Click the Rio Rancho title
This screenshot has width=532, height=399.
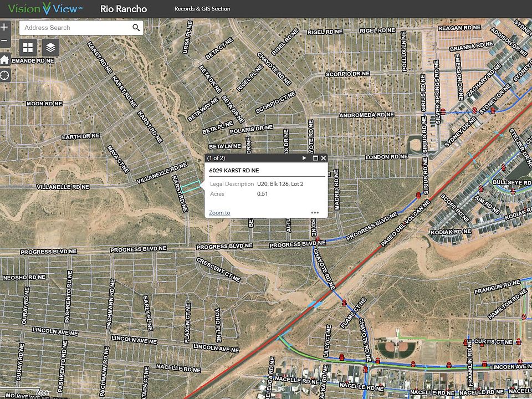pos(124,9)
